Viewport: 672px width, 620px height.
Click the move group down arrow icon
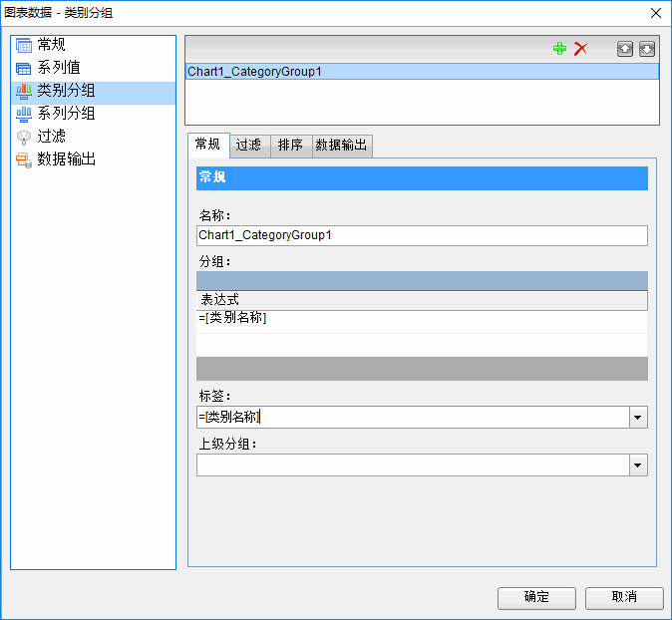click(x=647, y=49)
